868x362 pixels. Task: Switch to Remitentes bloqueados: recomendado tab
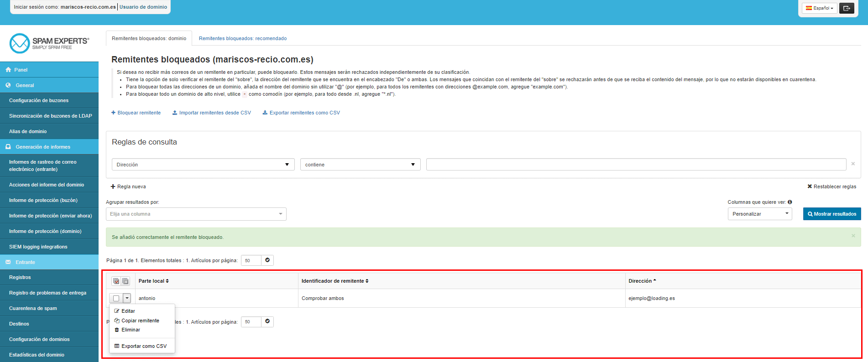242,38
